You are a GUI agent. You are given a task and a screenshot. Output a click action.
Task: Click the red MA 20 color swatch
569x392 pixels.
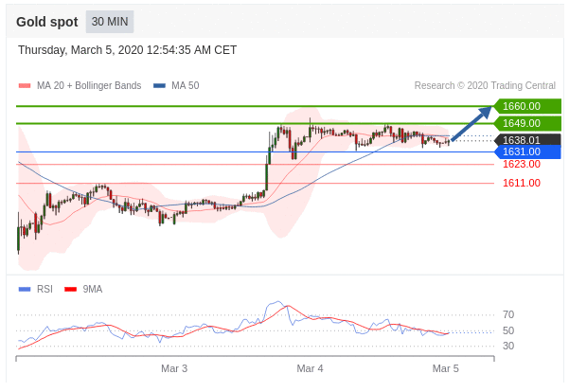pos(25,86)
